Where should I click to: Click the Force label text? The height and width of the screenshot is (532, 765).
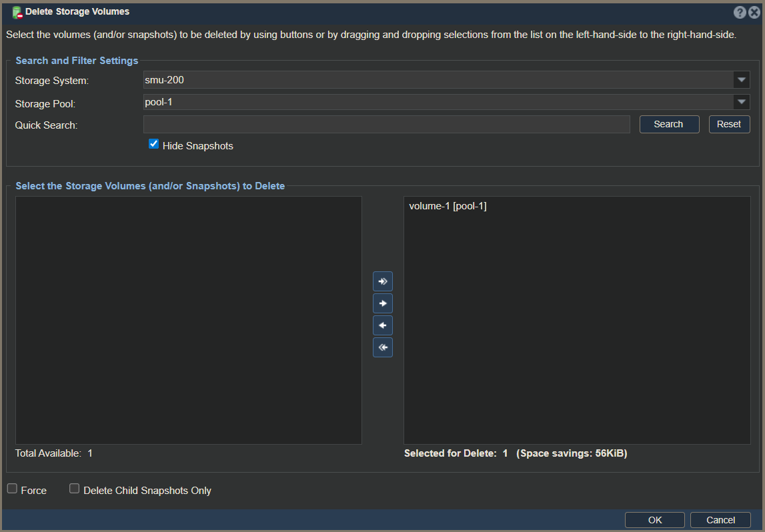click(x=33, y=490)
